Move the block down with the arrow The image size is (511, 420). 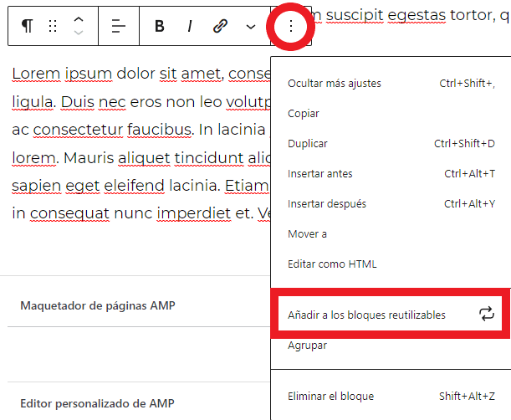click(79, 33)
